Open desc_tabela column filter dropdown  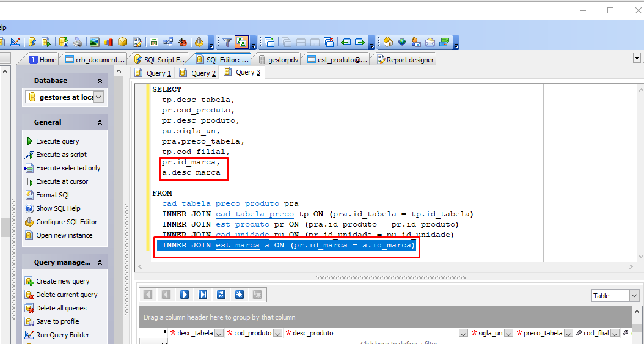click(219, 333)
